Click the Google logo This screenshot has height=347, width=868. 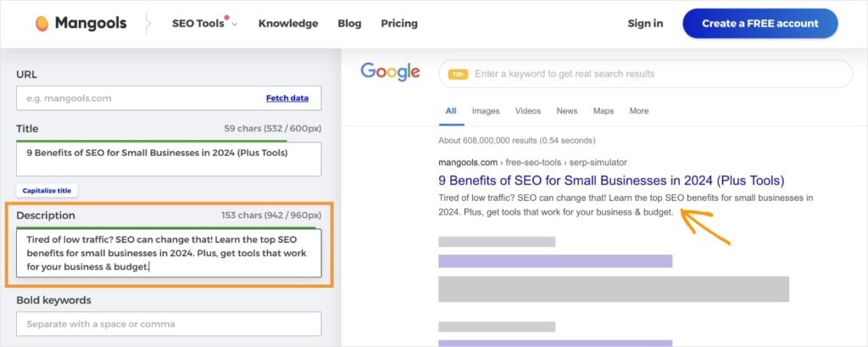(390, 72)
